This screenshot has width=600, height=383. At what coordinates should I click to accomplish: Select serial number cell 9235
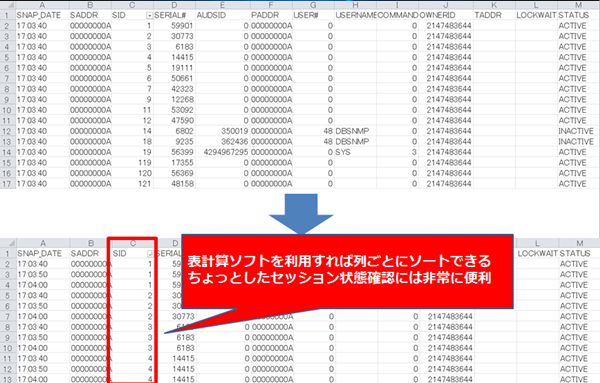[x=174, y=142]
